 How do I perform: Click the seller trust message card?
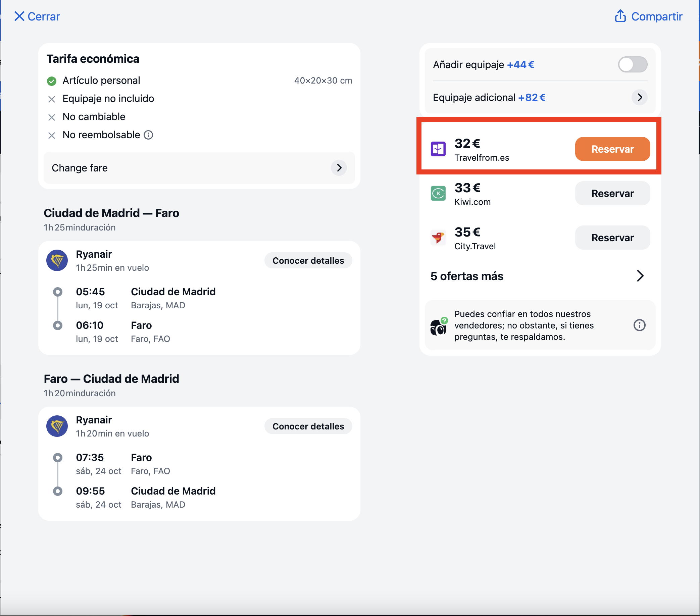540,325
